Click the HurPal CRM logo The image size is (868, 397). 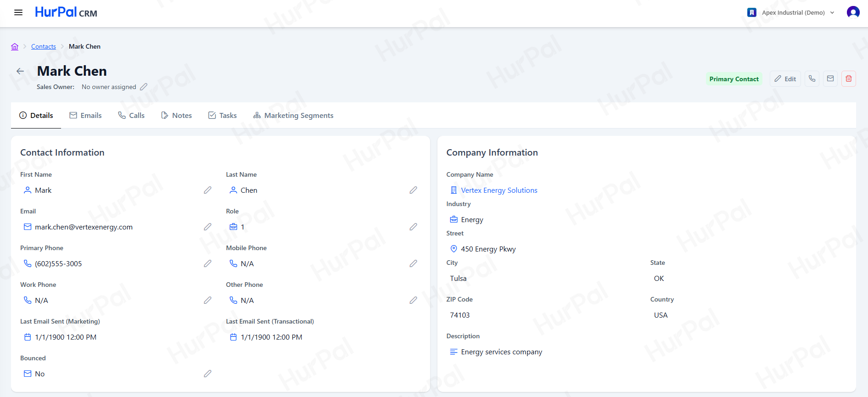66,12
